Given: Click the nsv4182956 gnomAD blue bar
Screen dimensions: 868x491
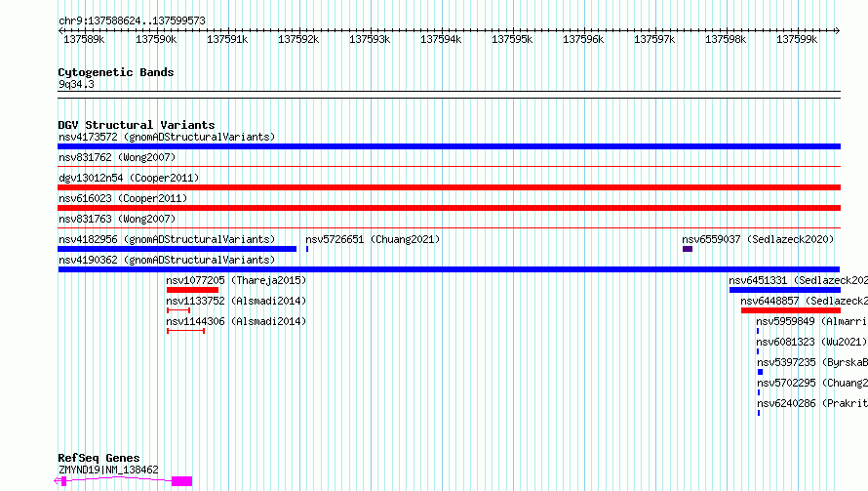Looking at the screenshot, I should pos(178,249).
